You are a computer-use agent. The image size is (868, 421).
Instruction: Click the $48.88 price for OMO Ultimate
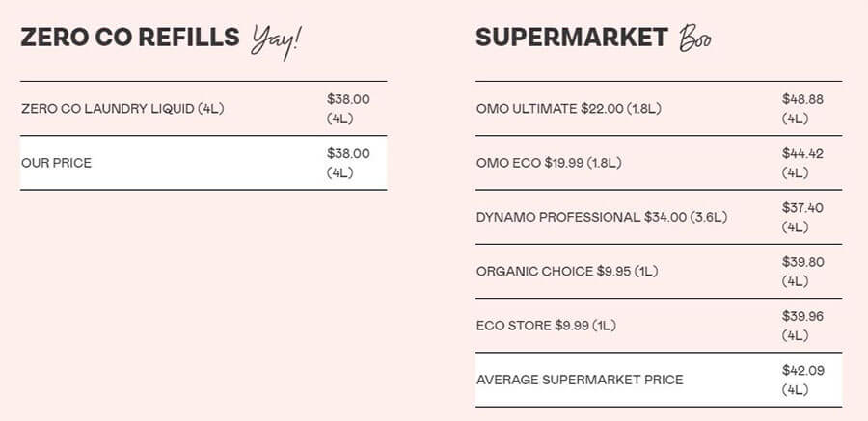click(x=802, y=99)
